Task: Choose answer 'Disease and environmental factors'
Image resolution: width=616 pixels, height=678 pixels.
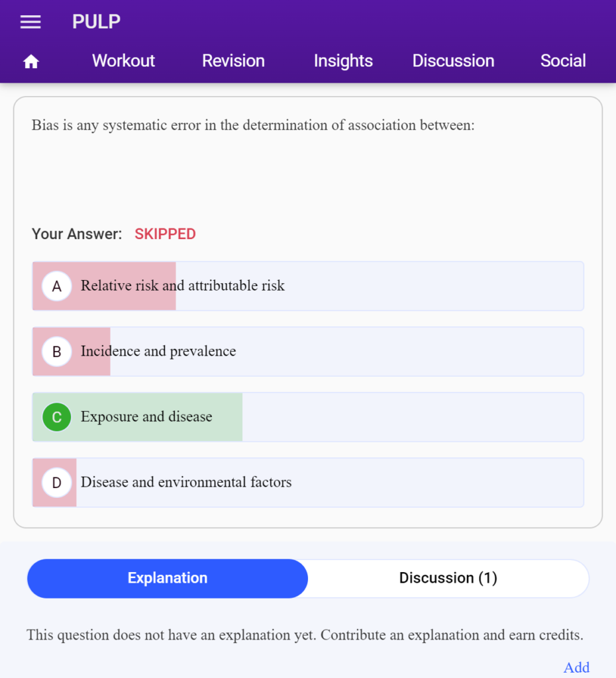Action: (x=308, y=483)
